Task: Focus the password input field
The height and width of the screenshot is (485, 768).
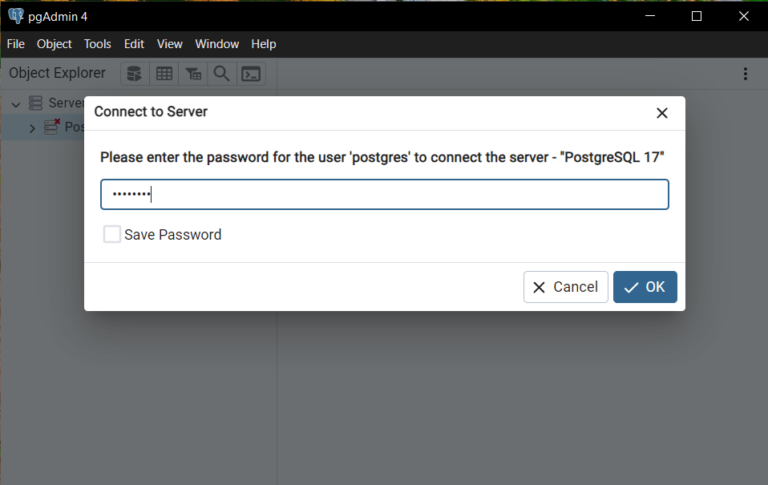Action: pos(384,194)
